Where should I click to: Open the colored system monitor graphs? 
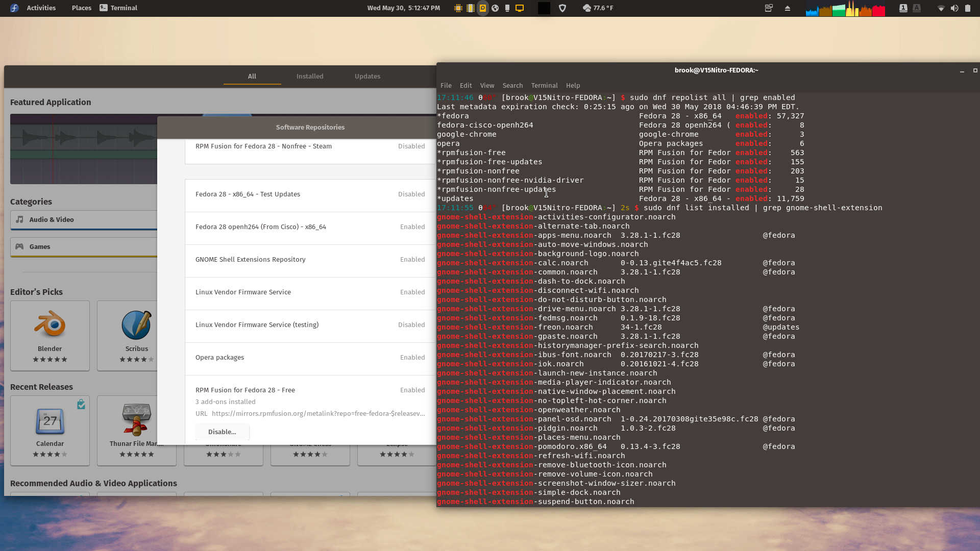(x=845, y=8)
